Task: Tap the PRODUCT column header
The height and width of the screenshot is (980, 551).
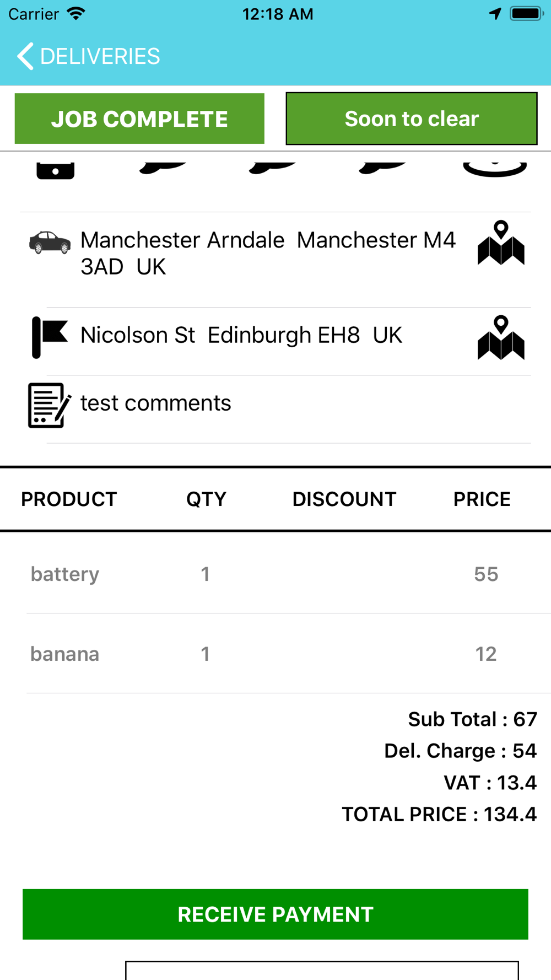Action: (69, 499)
